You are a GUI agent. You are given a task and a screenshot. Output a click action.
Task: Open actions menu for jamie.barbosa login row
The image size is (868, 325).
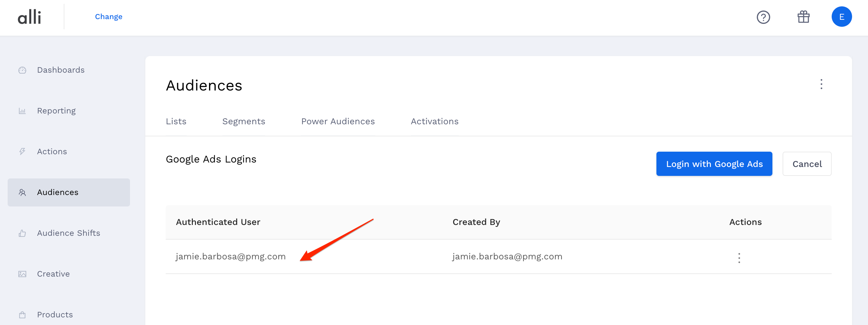pos(739,258)
